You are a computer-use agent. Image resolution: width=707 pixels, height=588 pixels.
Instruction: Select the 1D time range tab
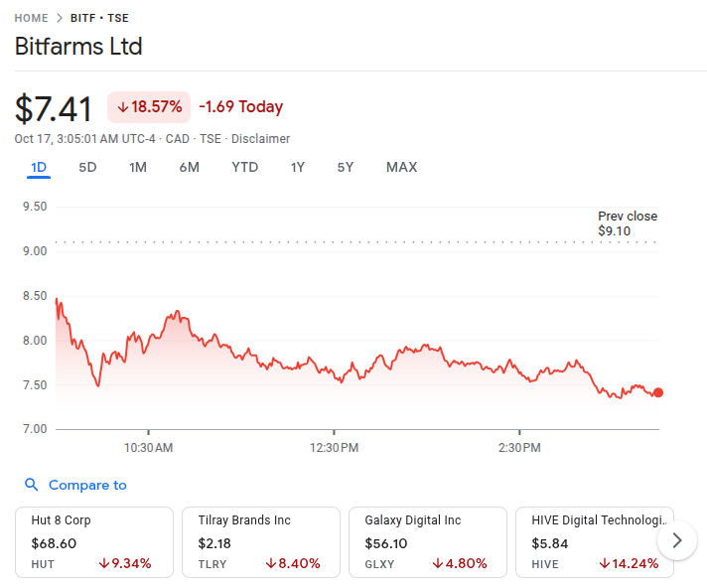(39, 167)
